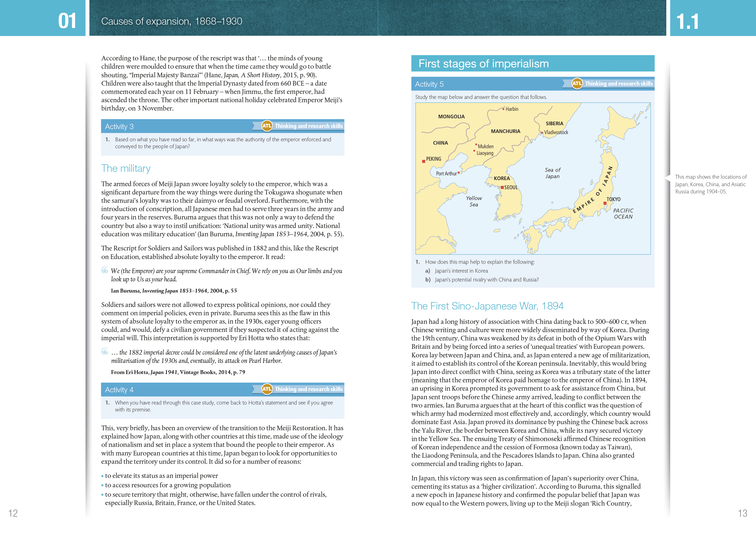Click page number 12 at the bottom left

pyautogui.click(x=13, y=513)
